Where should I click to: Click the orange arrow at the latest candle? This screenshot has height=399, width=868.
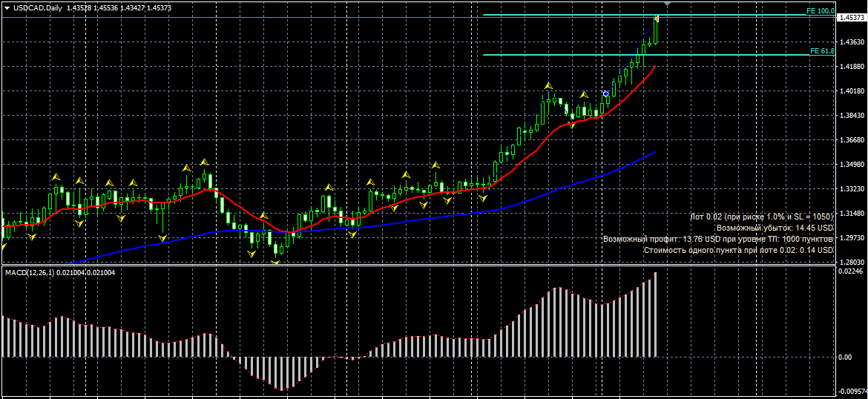(656, 19)
